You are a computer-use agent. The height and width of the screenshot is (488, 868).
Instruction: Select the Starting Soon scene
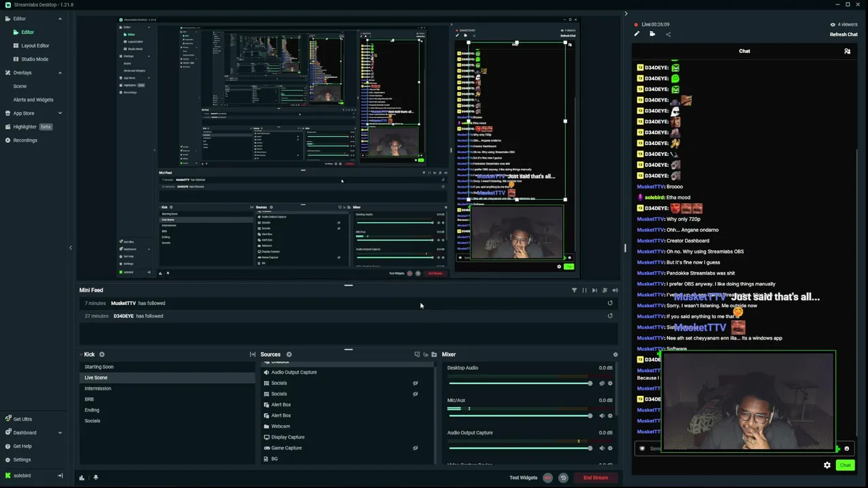[x=167, y=367]
